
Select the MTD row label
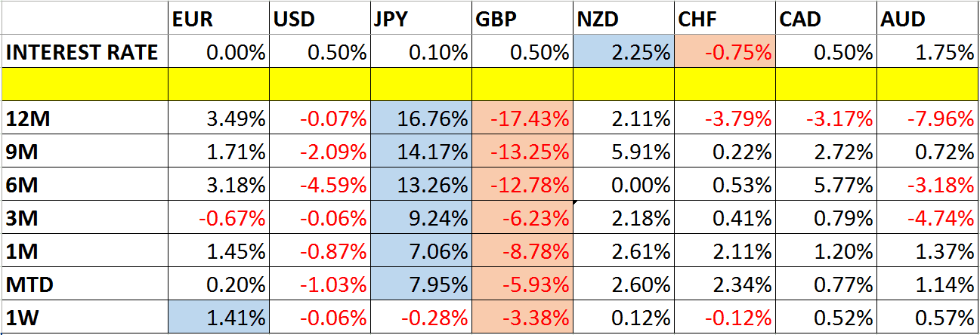[x=82, y=285]
